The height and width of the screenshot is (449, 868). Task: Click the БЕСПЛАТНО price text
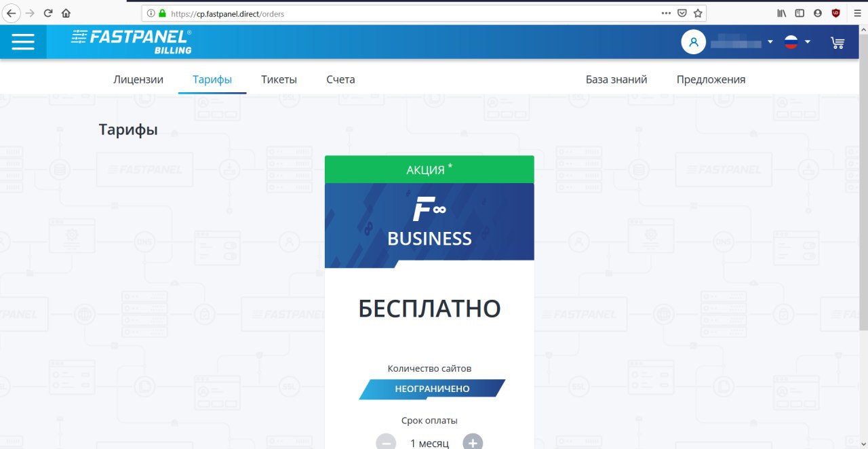[x=429, y=309]
